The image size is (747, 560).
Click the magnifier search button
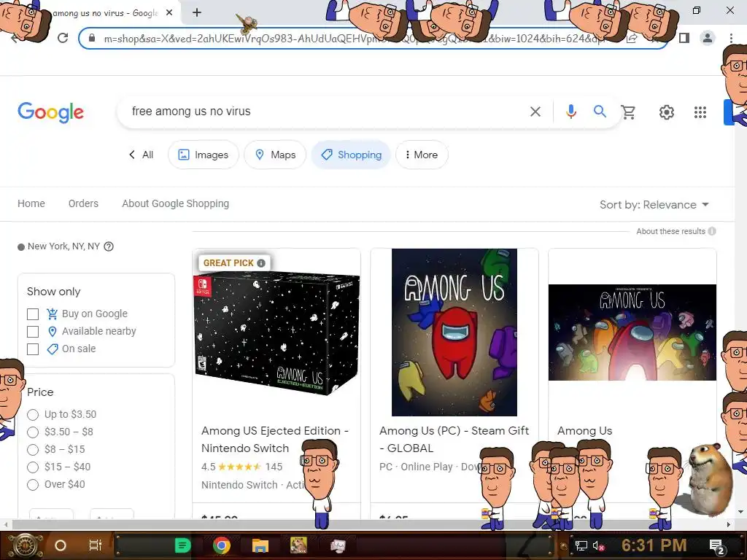tap(600, 112)
